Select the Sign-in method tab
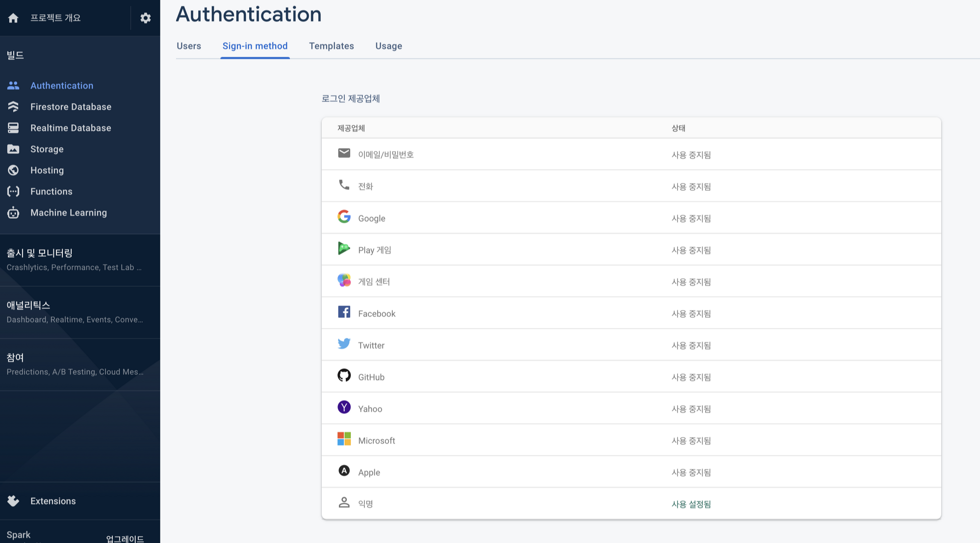The width and height of the screenshot is (980, 543). 255,46
